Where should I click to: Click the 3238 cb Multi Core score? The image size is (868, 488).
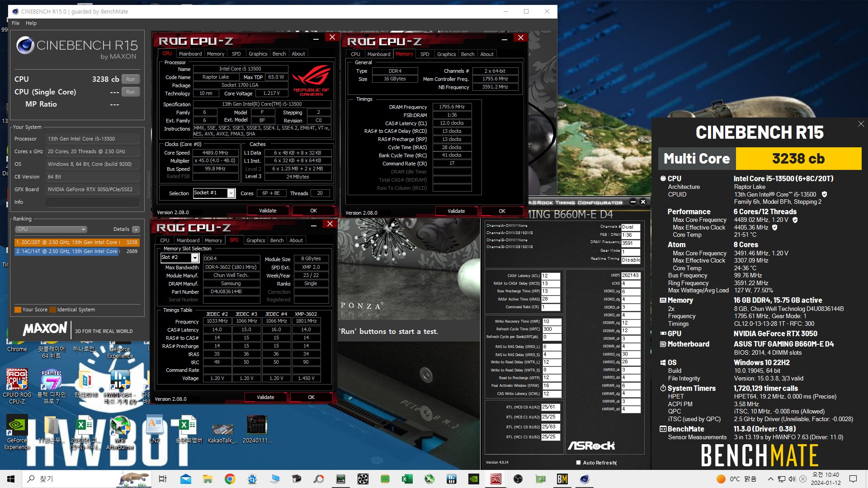[798, 159]
